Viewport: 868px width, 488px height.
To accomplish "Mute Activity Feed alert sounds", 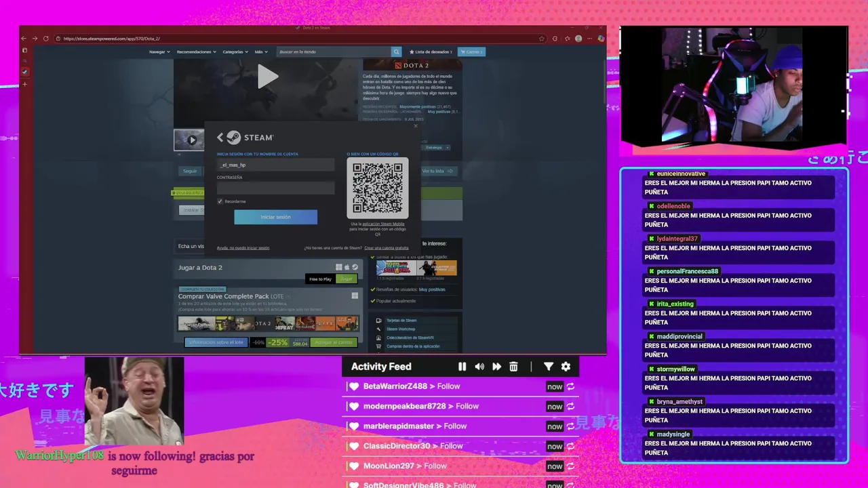I will tap(479, 367).
